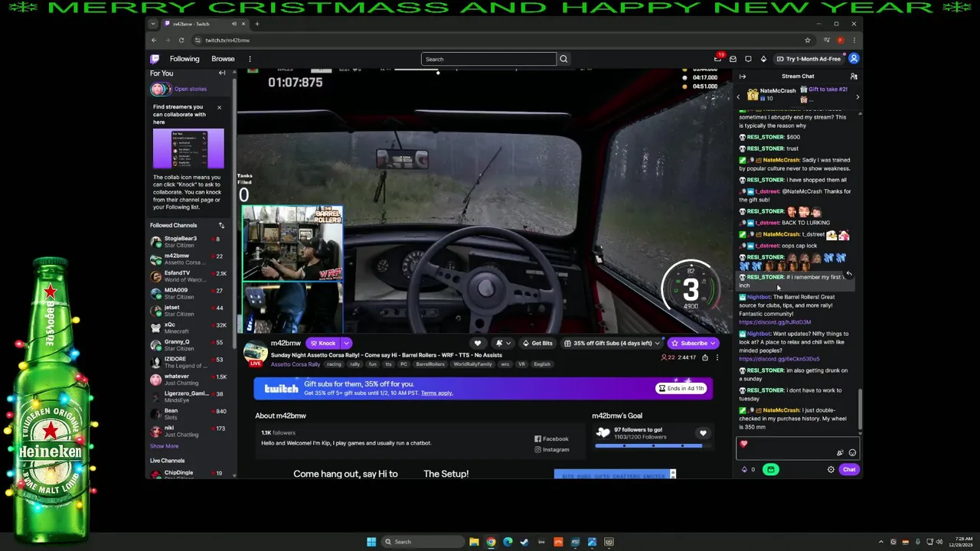Open the chat community users icon
Viewport: 980px width, 551px height.
pyautogui.click(x=854, y=77)
